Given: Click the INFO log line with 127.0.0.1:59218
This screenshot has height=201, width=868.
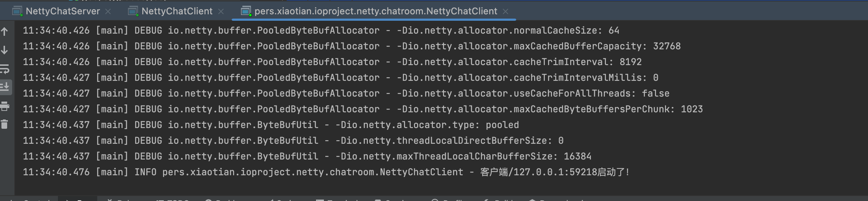Looking at the screenshot, I should click(x=325, y=172).
